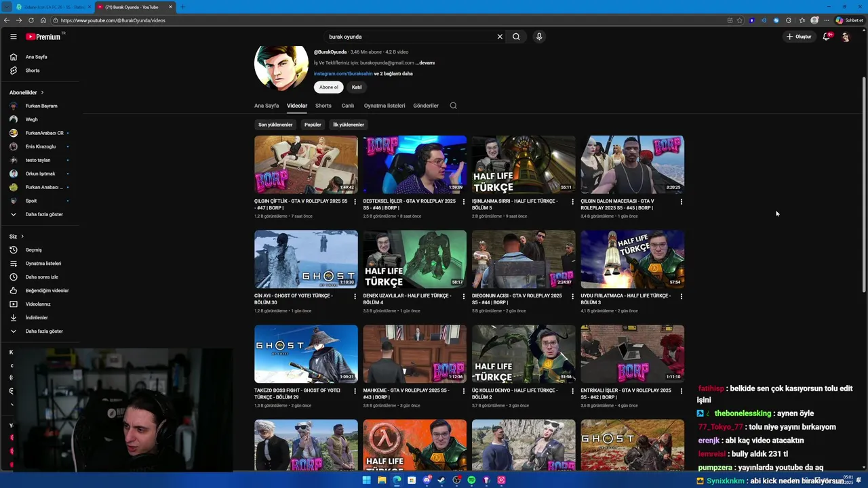Filter videos by Popüler
The image size is (868, 488).
[313, 125]
